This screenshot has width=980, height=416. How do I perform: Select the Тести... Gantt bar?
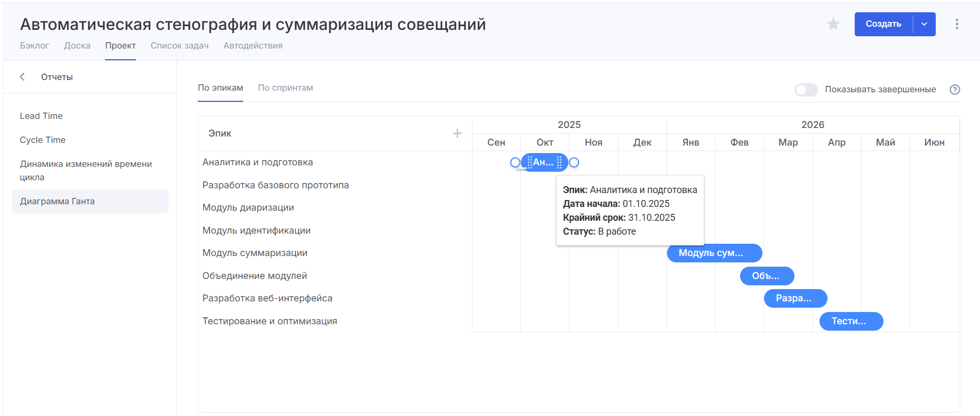pyautogui.click(x=851, y=321)
